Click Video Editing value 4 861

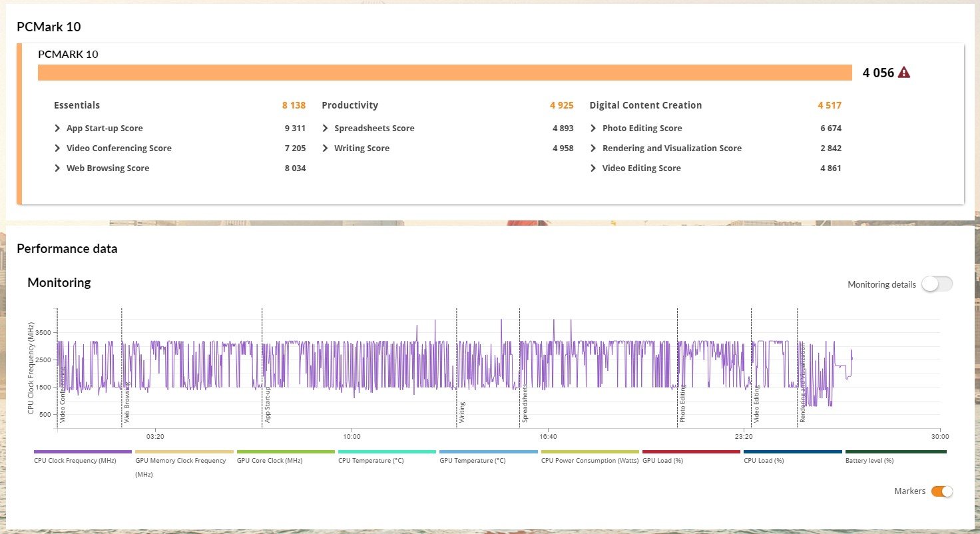[x=831, y=168]
